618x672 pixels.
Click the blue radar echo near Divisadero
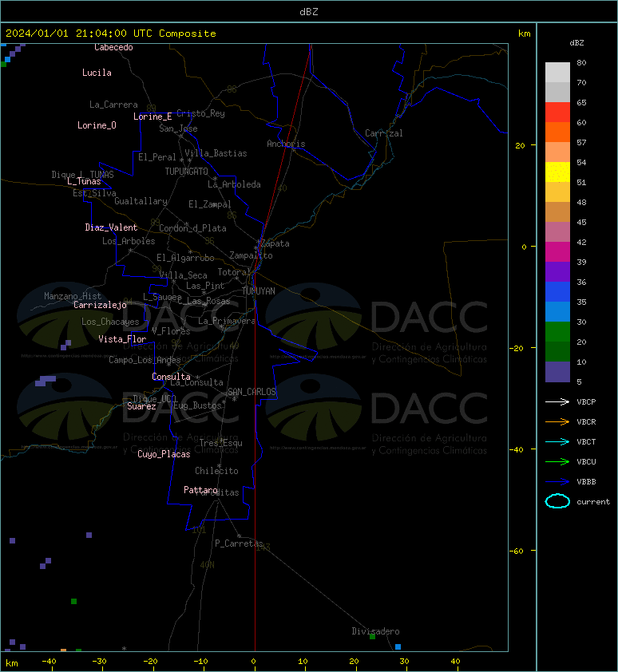coord(398,646)
